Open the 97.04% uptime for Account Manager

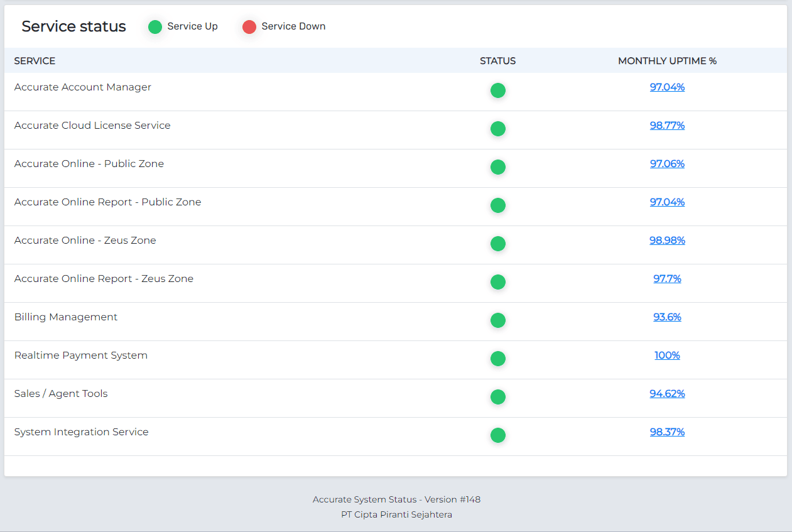(667, 87)
